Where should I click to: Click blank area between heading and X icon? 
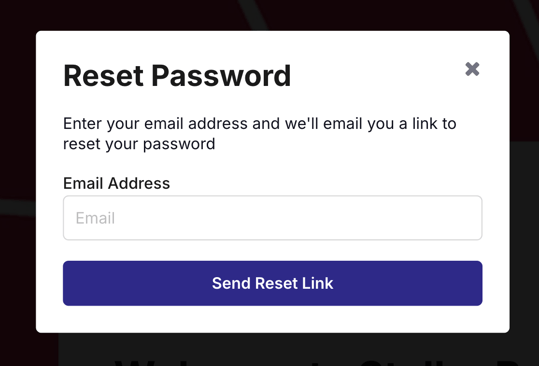point(378,74)
